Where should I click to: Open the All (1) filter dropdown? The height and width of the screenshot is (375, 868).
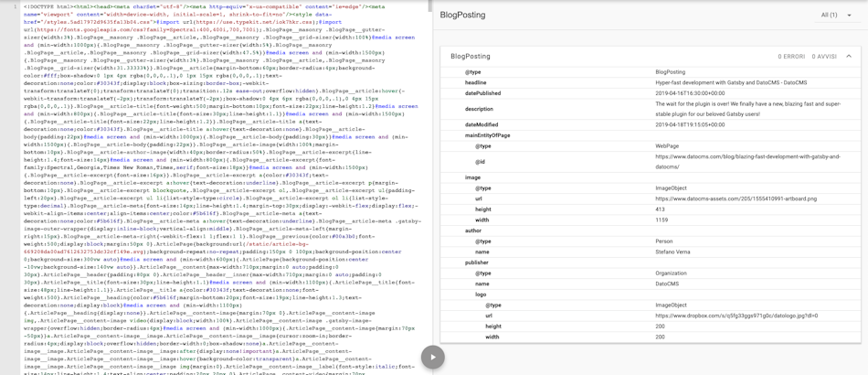pyautogui.click(x=836, y=15)
